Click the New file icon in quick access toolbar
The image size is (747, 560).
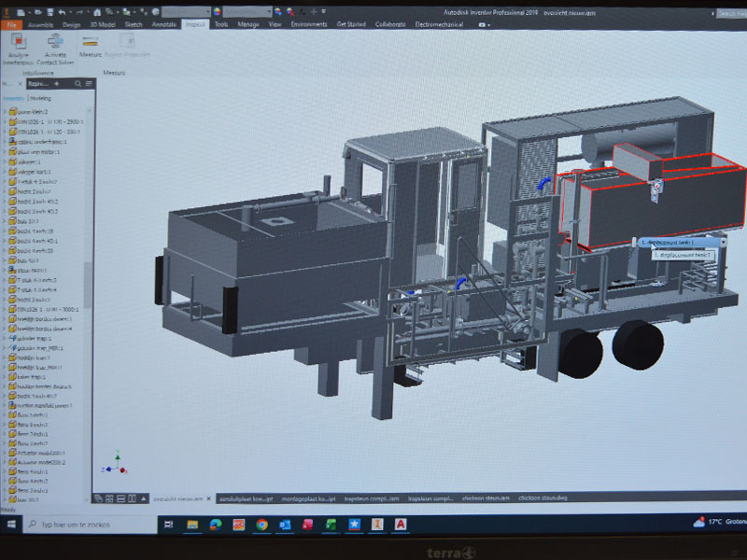(x=21, y=12)
